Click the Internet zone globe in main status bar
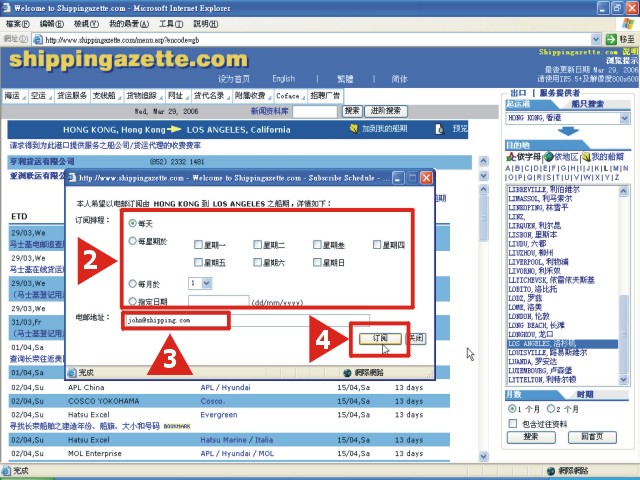 click(x=551, y=471)
